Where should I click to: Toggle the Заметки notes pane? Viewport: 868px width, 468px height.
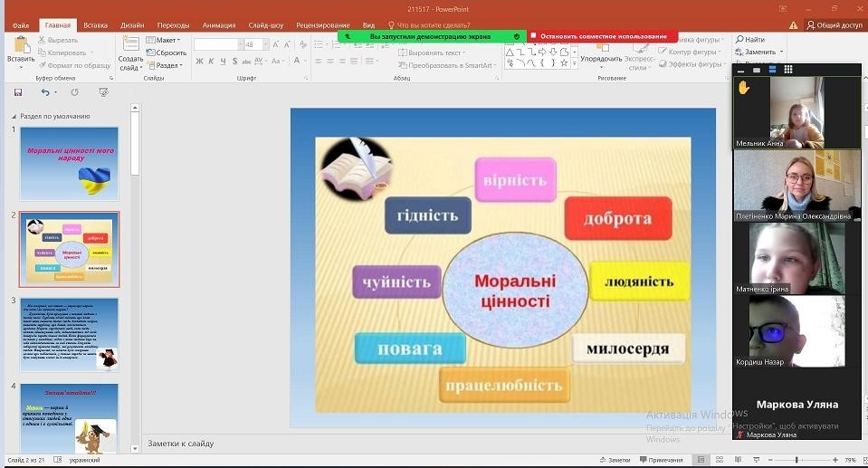(x=615, y=460)
